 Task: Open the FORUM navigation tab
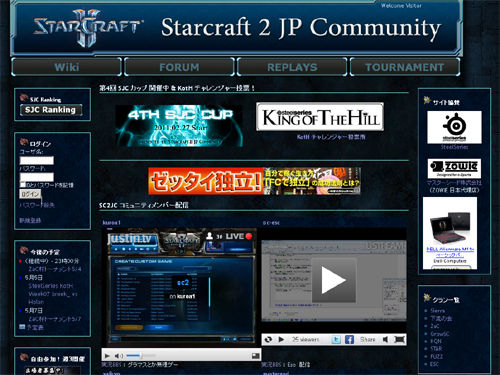point(179,67)
